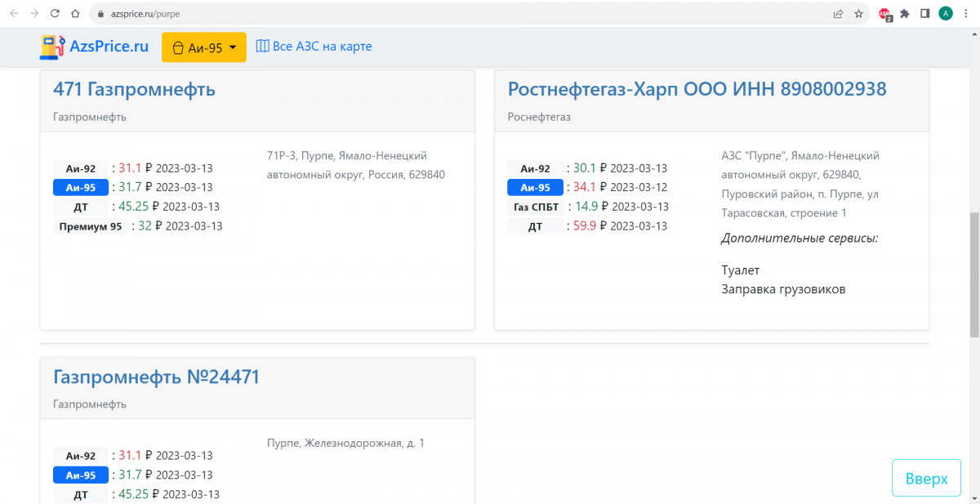Share this page via address bar icon
Screen dimensions: 980x504
(x=838, y=13)
